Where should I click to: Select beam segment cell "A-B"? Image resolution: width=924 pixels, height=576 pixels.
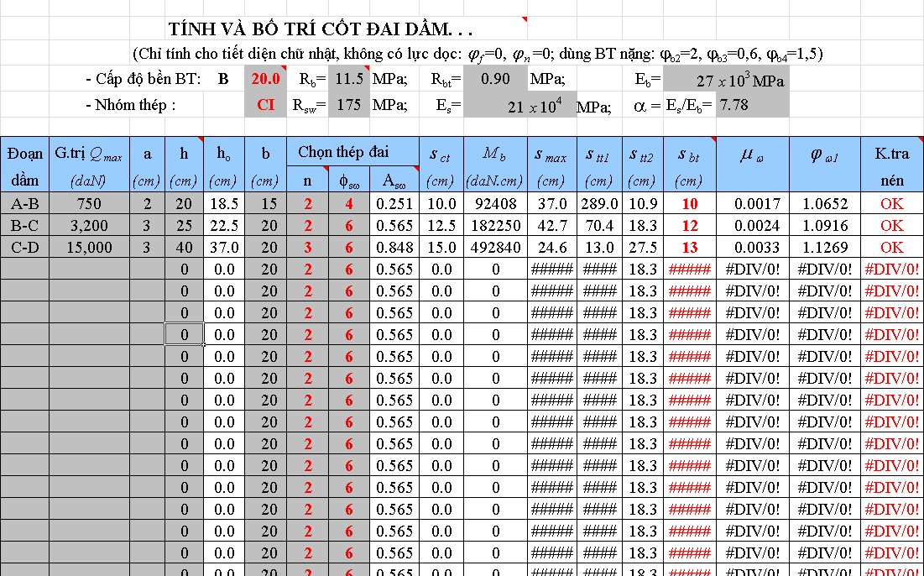24,203
